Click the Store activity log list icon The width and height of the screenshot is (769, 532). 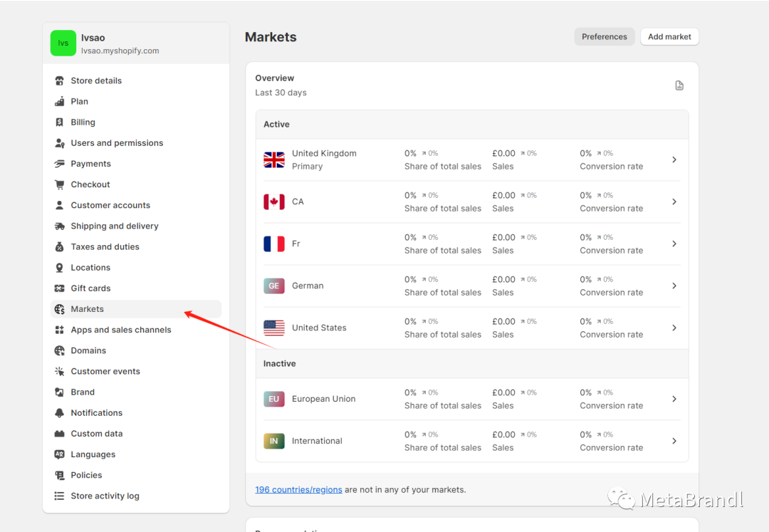pyautogui.click(x=59, y=496)
